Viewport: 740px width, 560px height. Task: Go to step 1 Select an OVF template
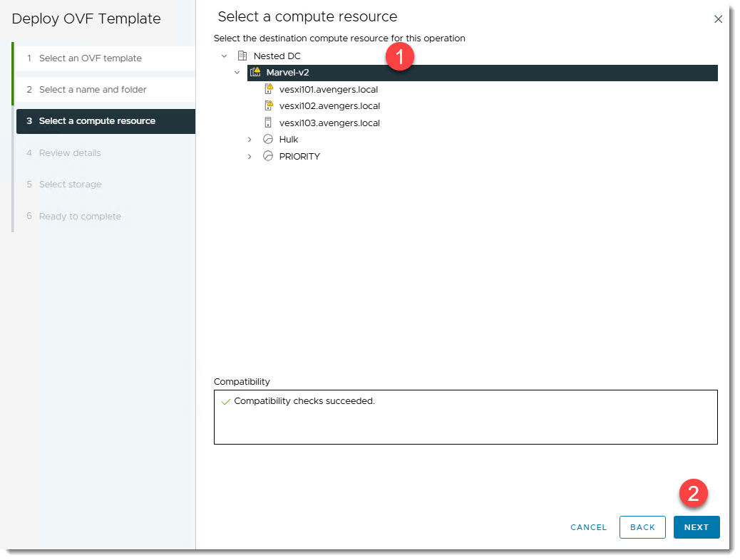click(90, 58)
